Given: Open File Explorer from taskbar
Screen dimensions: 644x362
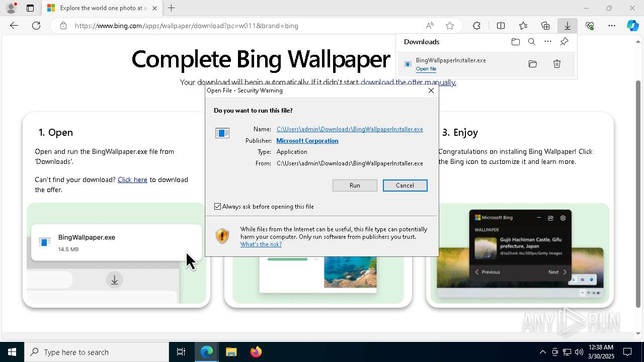Looking at the screenshot, I should tap(231, 352).
